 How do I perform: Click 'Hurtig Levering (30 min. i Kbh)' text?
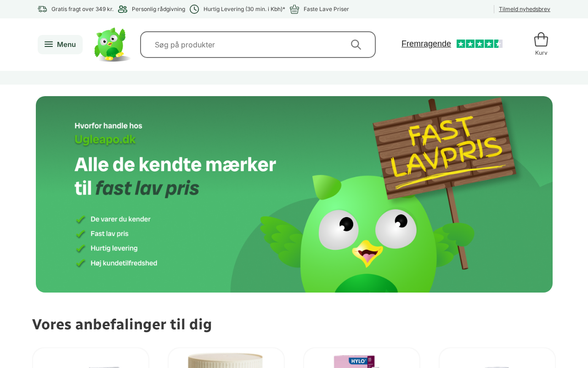(244, 9)
